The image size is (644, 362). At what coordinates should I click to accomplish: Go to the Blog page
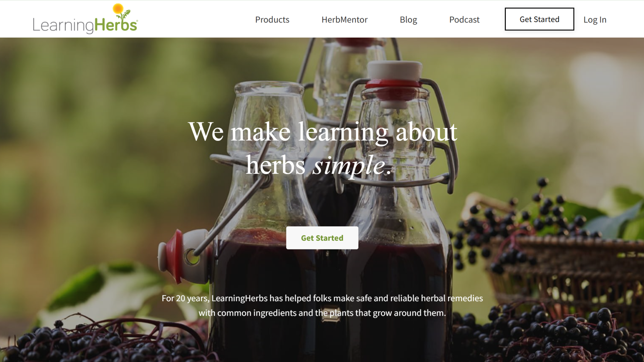(408, 19)
